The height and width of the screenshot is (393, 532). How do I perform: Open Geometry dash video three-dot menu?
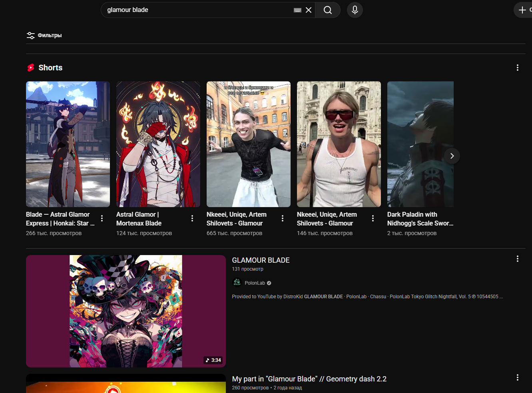pyautogui.click(x=518, y=377)
